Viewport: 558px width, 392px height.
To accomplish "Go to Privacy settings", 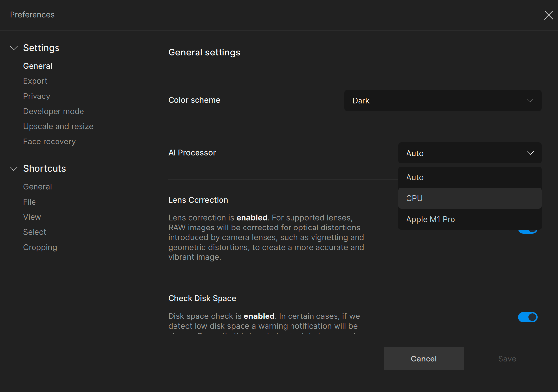I will pos(36,96).
